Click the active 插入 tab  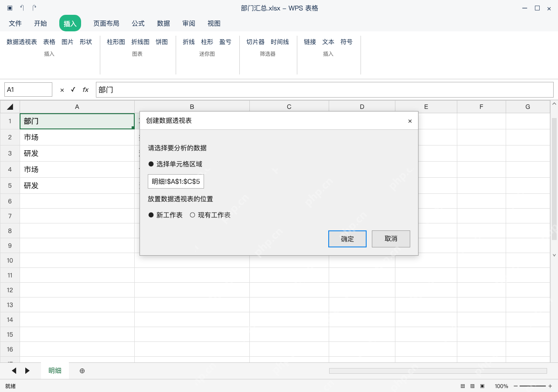click(x=70, y=24)
